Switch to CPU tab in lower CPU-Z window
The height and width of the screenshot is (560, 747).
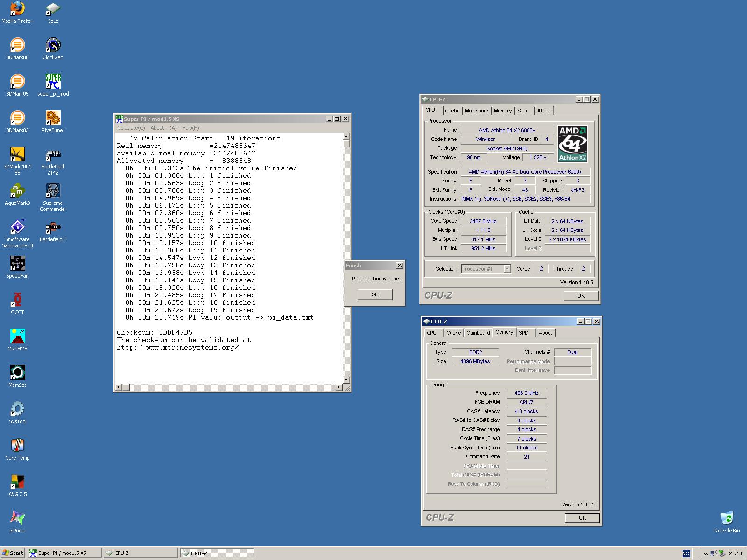tap(432, 333)
